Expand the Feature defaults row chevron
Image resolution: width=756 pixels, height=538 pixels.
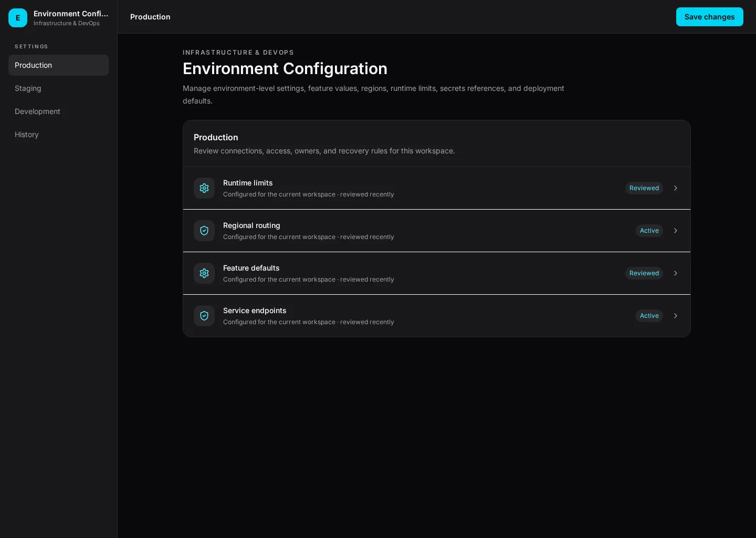676,273
